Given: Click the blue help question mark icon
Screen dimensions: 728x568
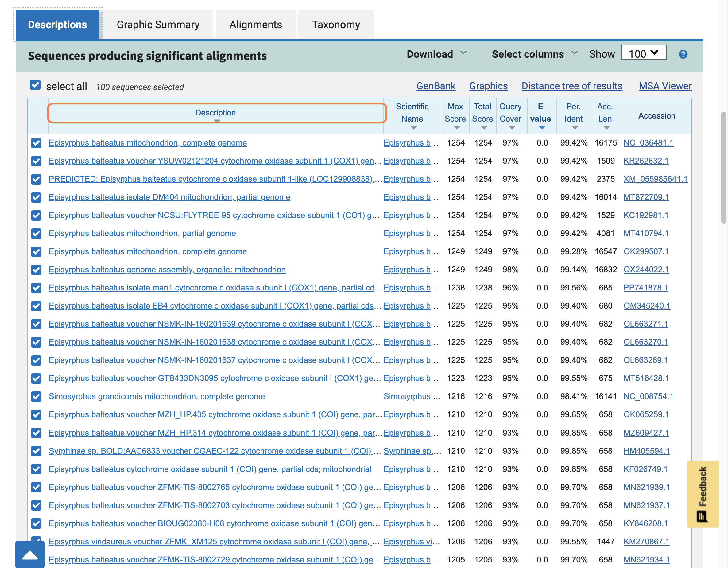Looking at the screenshot, I should 683,54.
